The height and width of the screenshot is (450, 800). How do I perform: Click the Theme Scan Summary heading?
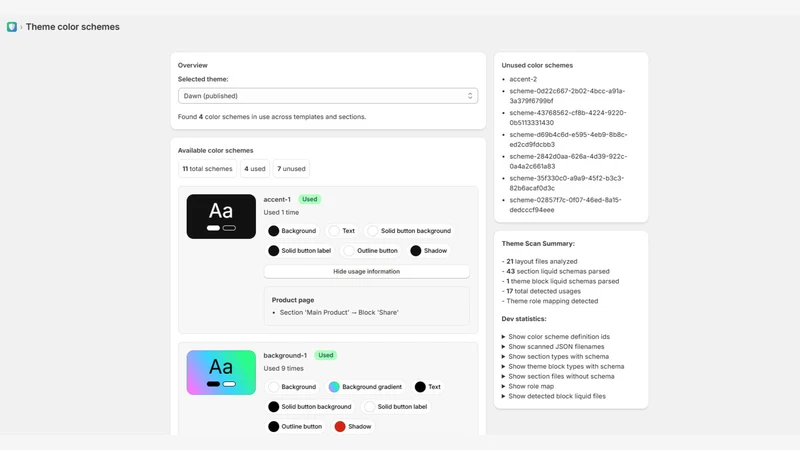(x=538, y=244)
